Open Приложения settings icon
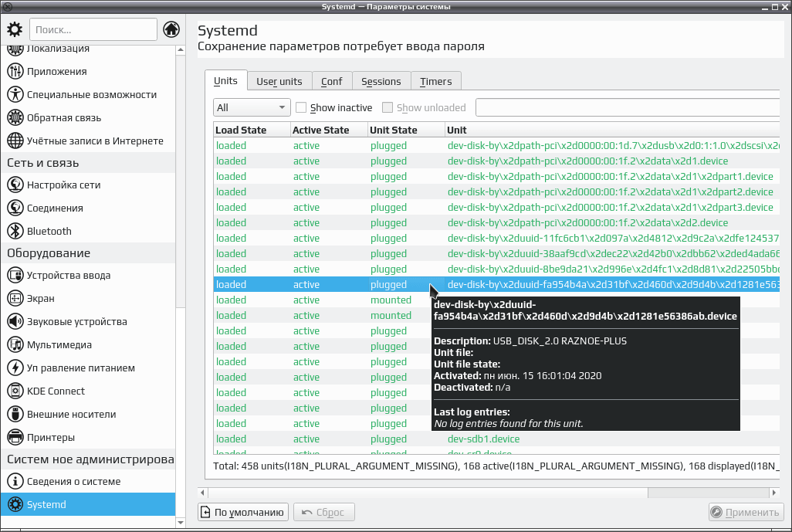This screenshot has height=532, width=792. coord(15,72)
